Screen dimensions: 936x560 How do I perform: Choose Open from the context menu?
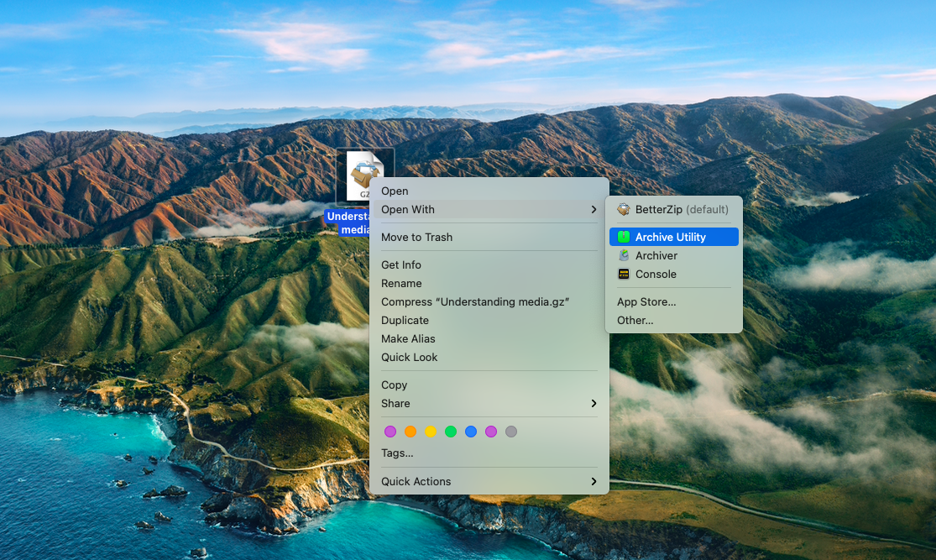[395, 191]
